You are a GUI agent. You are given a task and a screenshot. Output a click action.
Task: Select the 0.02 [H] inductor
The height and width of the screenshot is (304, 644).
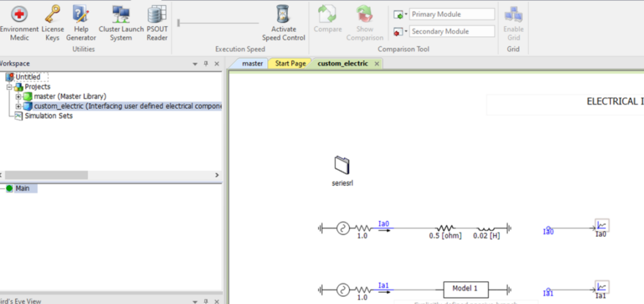pos(486,228)
